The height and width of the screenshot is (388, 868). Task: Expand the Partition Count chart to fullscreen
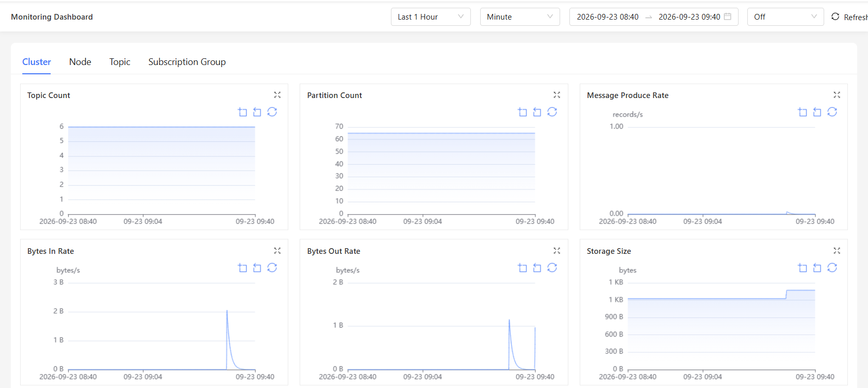(x=557, y=95)
